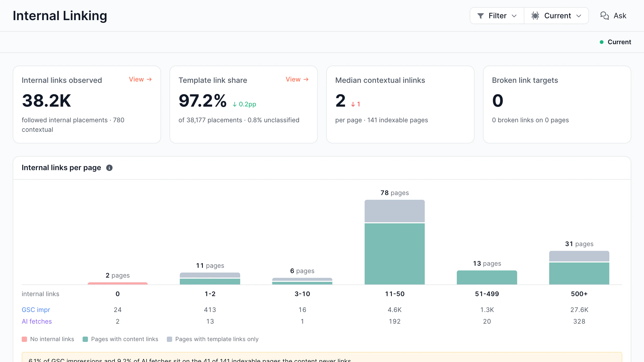Click the 3-10 links bar

coord(302,281)
